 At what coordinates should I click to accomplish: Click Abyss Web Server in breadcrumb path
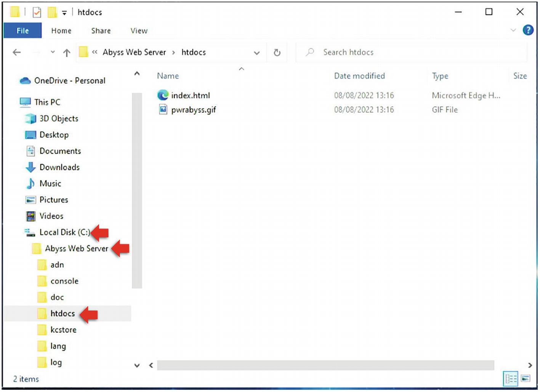coord(134,52)
